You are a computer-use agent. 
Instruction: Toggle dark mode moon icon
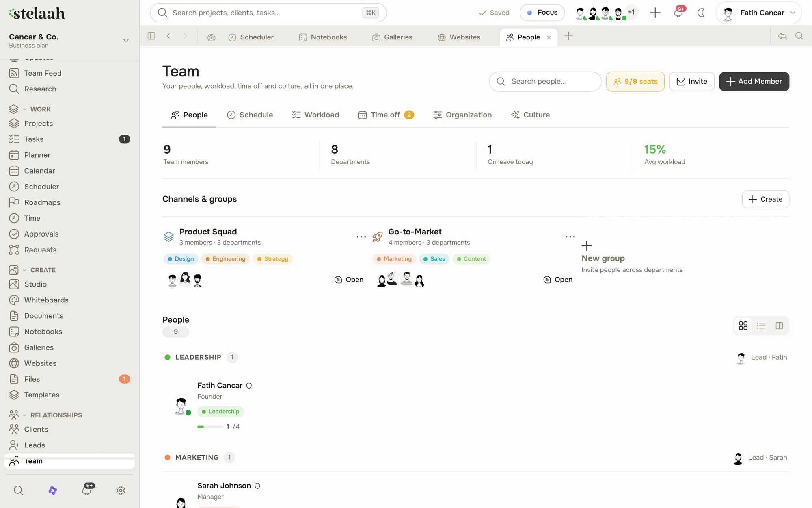[x=701, y=13]
